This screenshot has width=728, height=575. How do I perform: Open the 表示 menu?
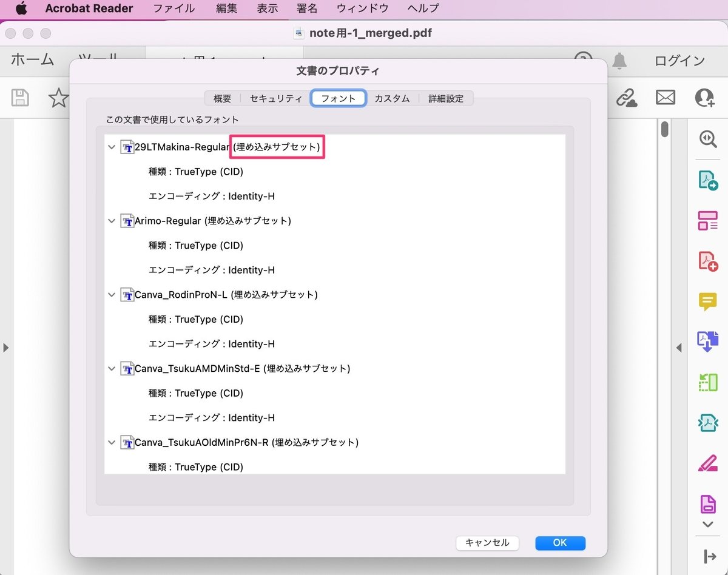click(x=268, y=8)
